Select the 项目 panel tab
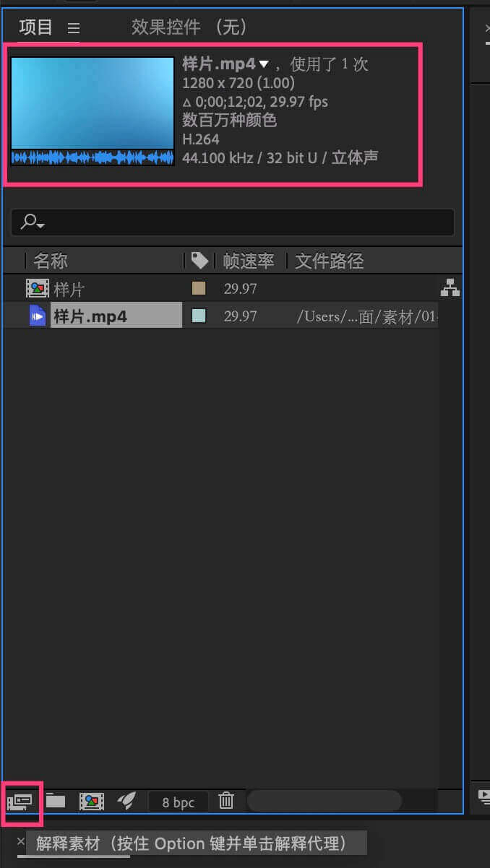 pyautogui.click(x=36, y=27)
